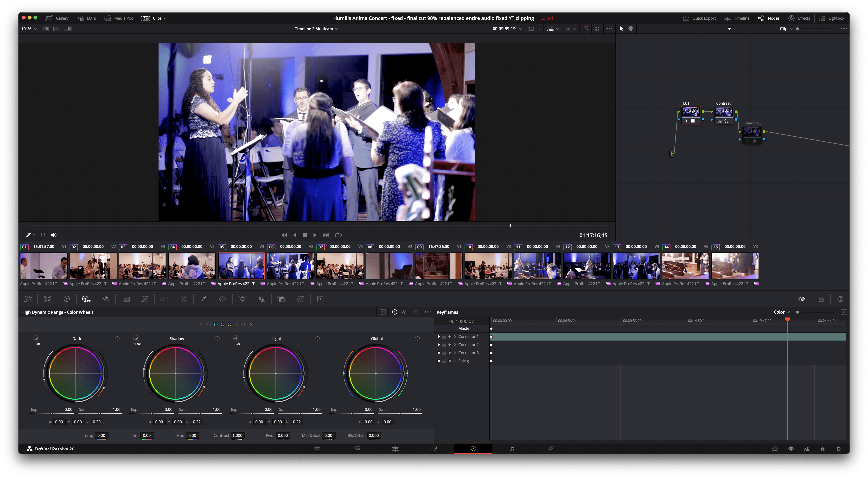Viewport: 868px width, 478px height.
Task: Open the Blur and Sharpen palette
Action: point(262,299)
